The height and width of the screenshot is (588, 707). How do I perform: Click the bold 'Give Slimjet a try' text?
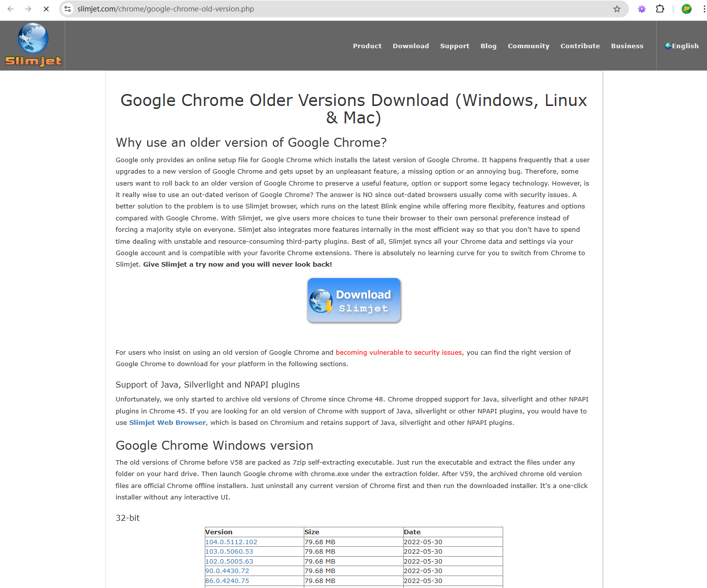[x=238, y=265]
